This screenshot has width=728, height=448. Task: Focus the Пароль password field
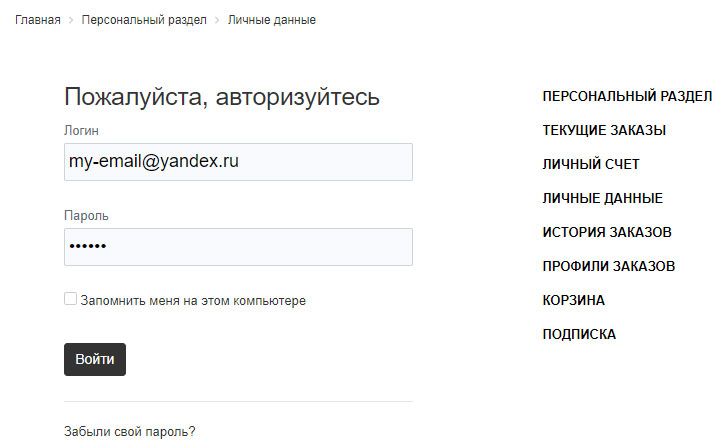238,247
